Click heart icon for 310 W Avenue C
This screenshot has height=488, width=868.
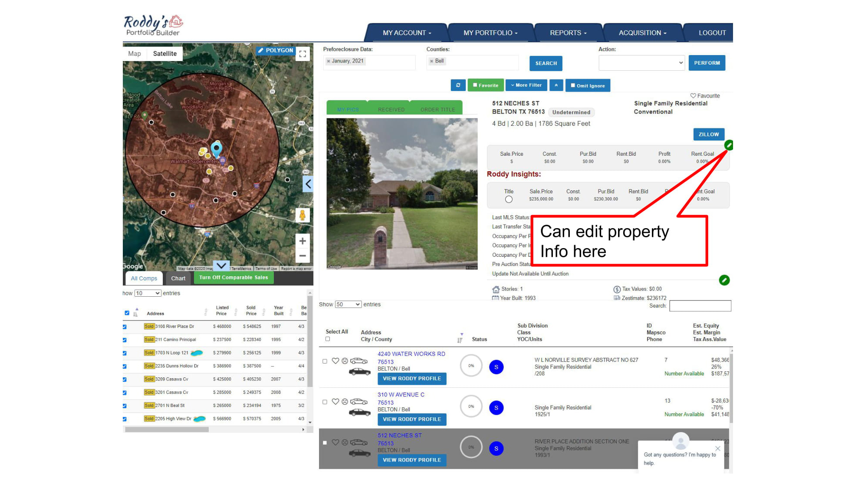click(335, 402)
